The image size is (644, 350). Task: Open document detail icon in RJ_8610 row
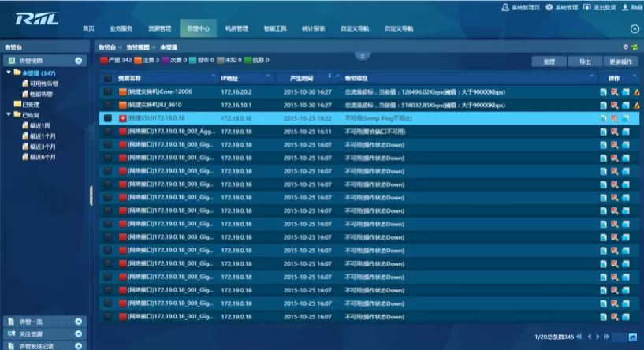point(603,105)
